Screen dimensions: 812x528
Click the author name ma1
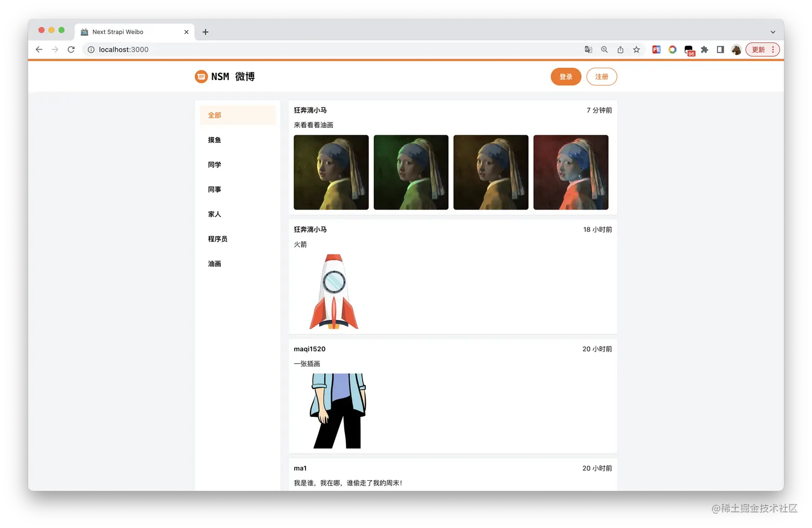tap(300, 468)
